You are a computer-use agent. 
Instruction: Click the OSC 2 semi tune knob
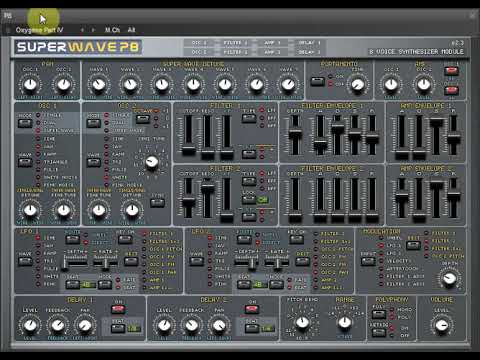tap(152, 162)
